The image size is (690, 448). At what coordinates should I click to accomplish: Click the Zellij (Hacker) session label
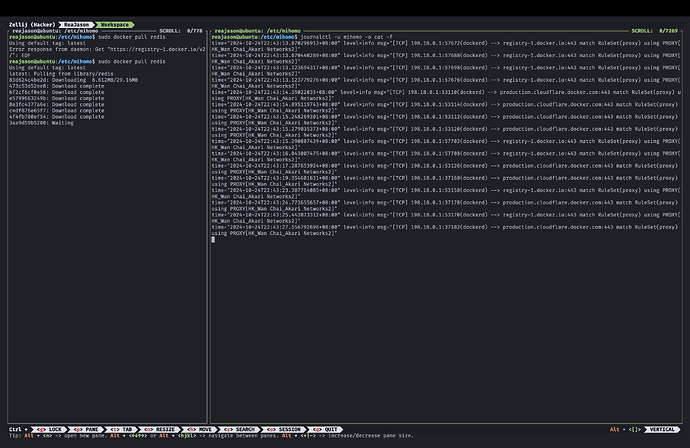pyautogui.click(x=32, y=25)
